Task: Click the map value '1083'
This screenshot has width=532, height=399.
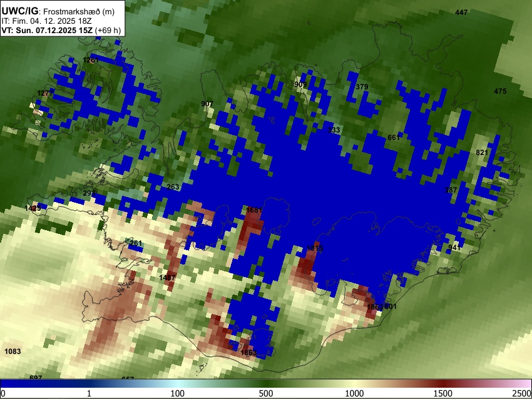Action: click(13, 351)
